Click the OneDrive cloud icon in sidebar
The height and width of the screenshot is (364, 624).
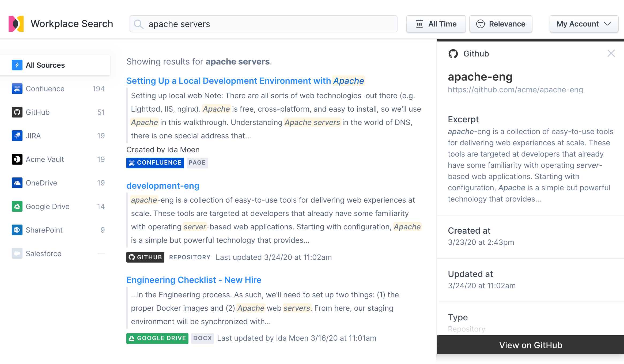coord(17,183)
